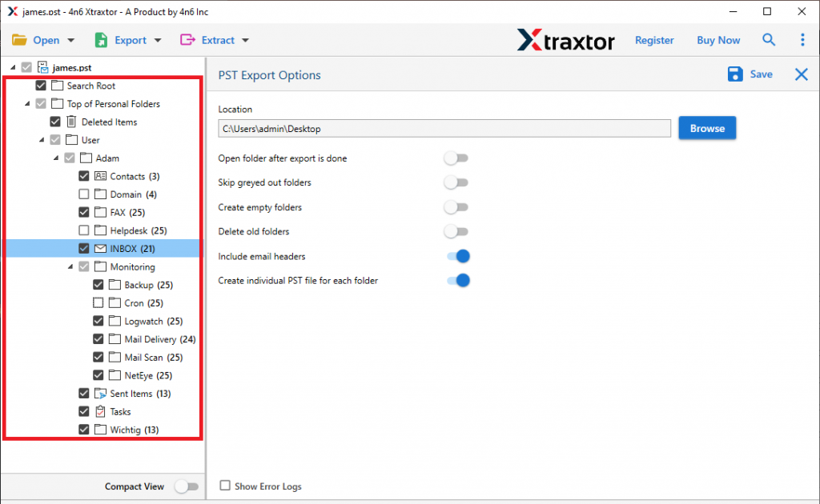
Task: Enable the Create empty folders toggle
Action: [x=456, y=206]
